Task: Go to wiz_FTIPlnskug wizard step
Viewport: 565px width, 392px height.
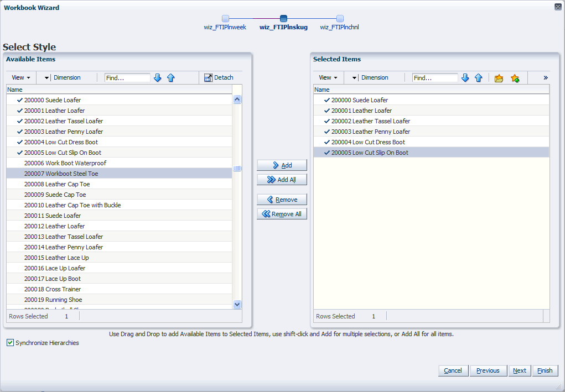Action: (283, 18)
